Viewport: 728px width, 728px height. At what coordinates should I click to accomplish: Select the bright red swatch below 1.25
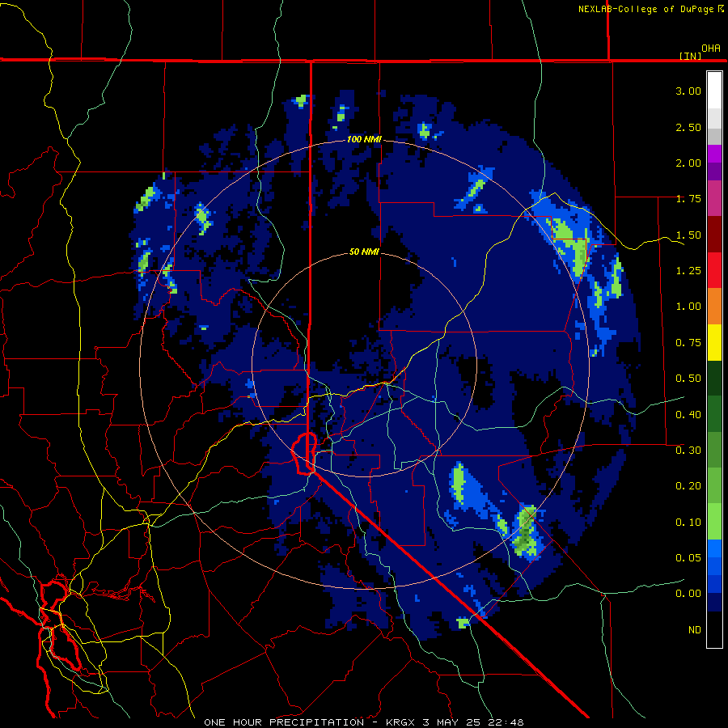[x=714, y=271]
